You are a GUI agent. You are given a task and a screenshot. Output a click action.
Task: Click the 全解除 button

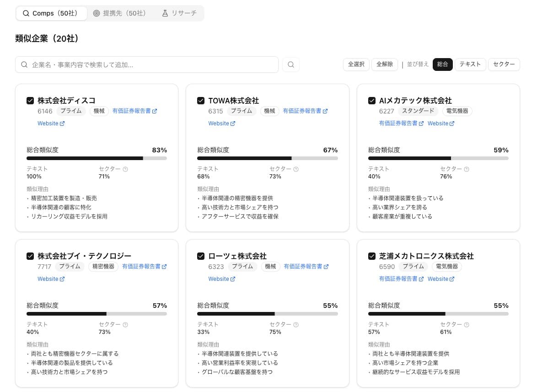click(385, 64)
